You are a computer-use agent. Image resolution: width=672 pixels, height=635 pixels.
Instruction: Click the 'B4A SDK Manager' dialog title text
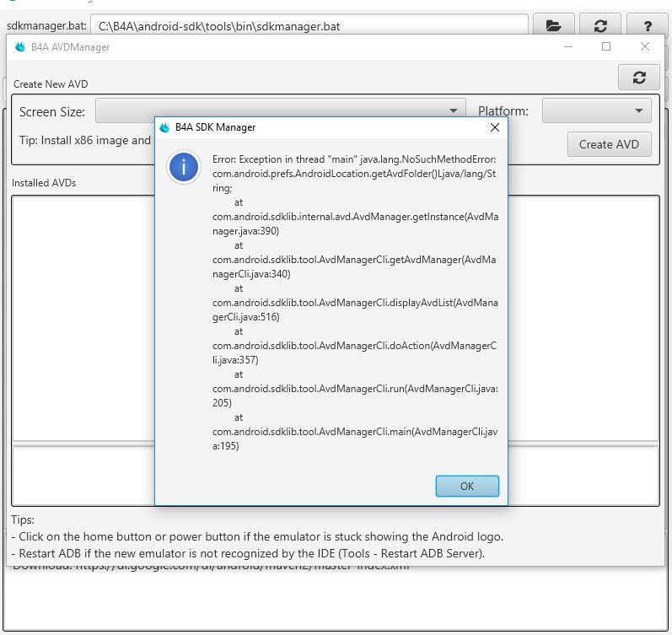(x=216, y=127)
